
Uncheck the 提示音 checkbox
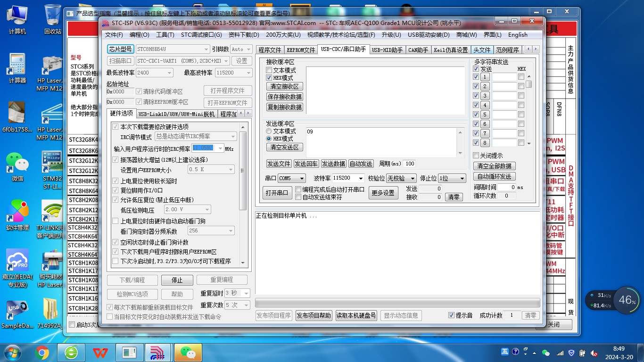point(451,315)
